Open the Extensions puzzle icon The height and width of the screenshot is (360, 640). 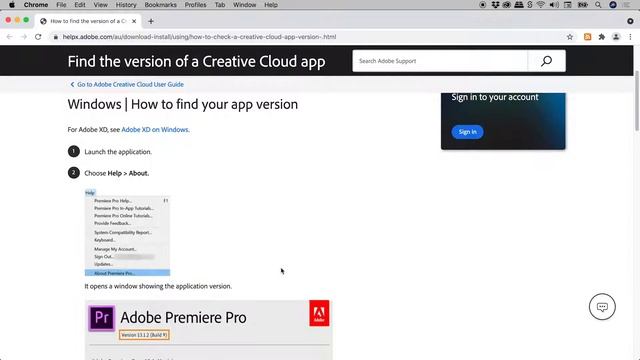coord(602,37)
